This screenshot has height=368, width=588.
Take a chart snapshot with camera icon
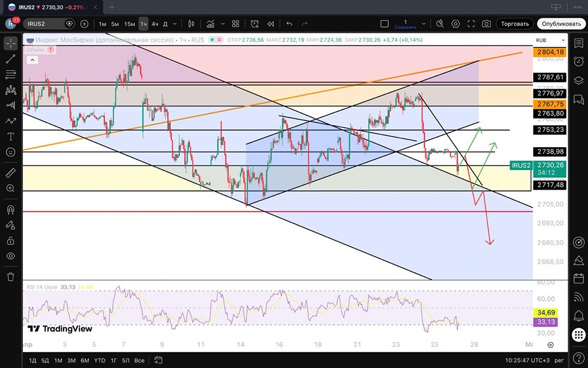point(486,24)
